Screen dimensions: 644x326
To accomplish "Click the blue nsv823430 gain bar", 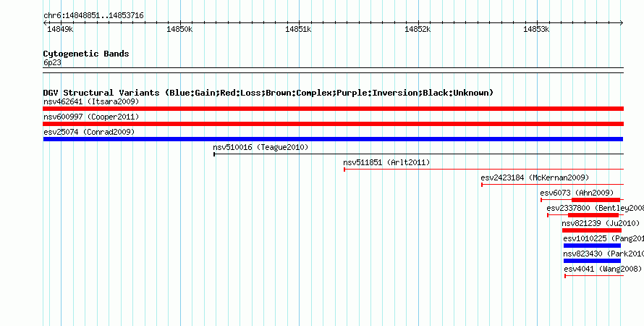I will (x=592, y=261).
